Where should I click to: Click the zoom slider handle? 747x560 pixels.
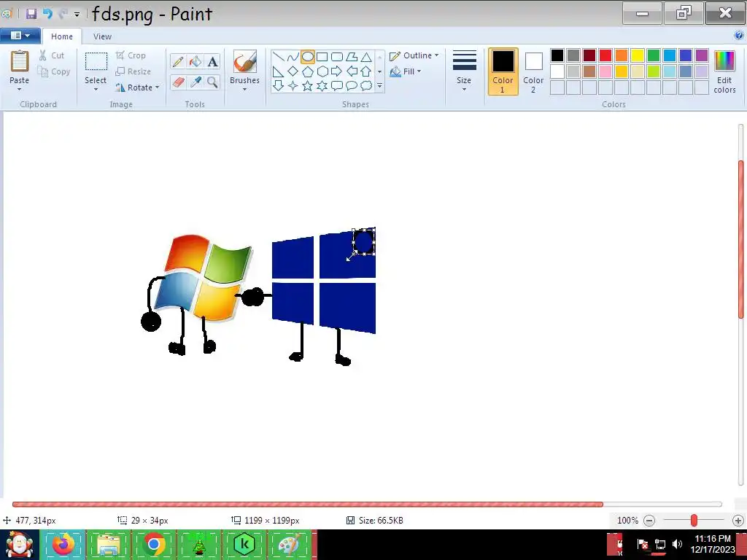694,520
